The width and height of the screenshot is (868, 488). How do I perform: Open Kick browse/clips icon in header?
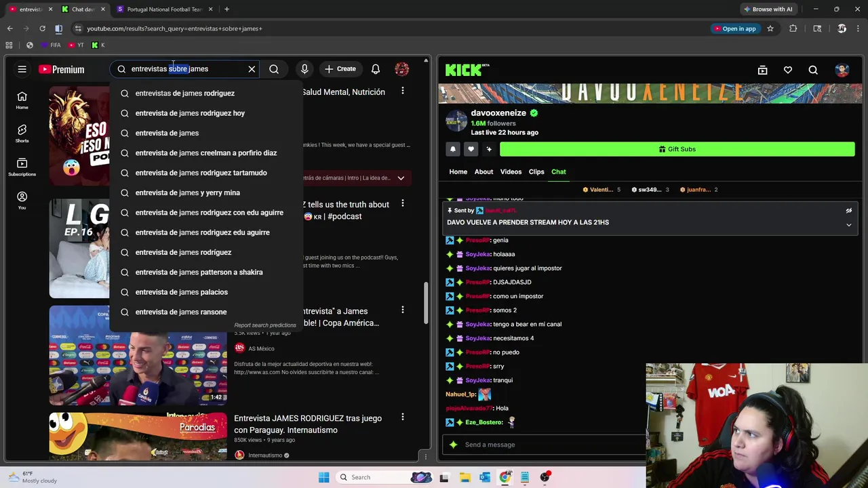(762, 70)
